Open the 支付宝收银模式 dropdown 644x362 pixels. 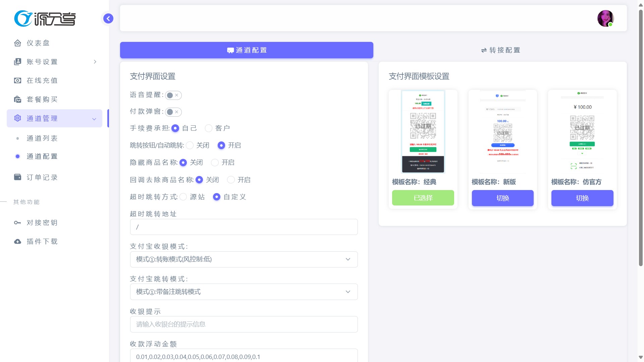click(244, 259)
